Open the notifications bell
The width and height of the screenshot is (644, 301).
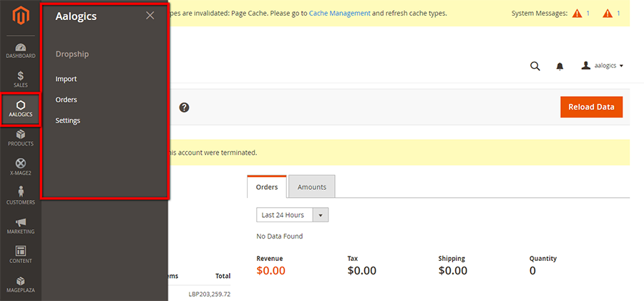pos(560,66)
